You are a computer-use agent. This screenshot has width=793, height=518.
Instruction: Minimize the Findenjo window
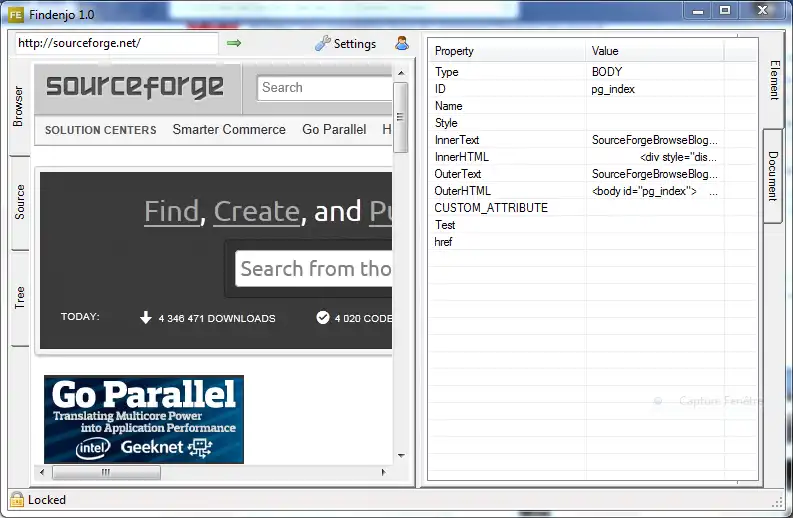(698, 11)
